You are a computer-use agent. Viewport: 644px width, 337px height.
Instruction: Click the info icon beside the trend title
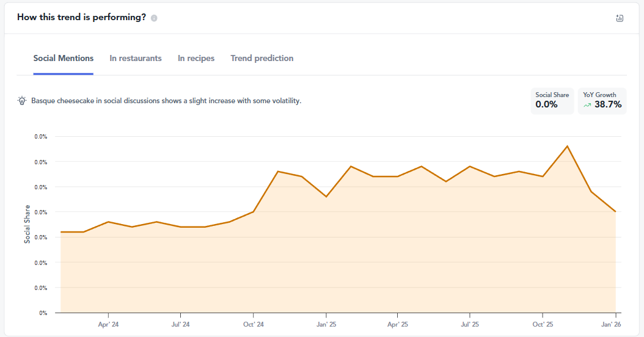pos(154,18)
